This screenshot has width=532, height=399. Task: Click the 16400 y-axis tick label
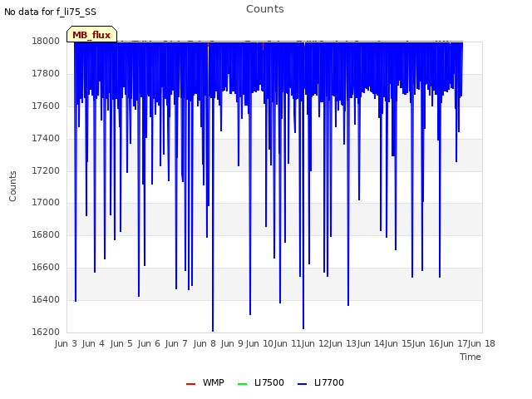click(46, 299)
